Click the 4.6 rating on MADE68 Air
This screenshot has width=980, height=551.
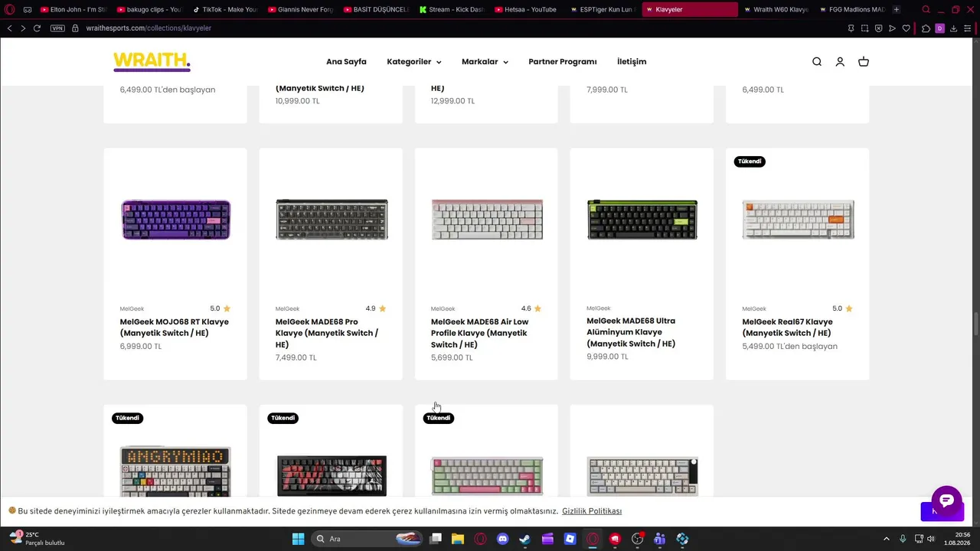coord(531,308)
